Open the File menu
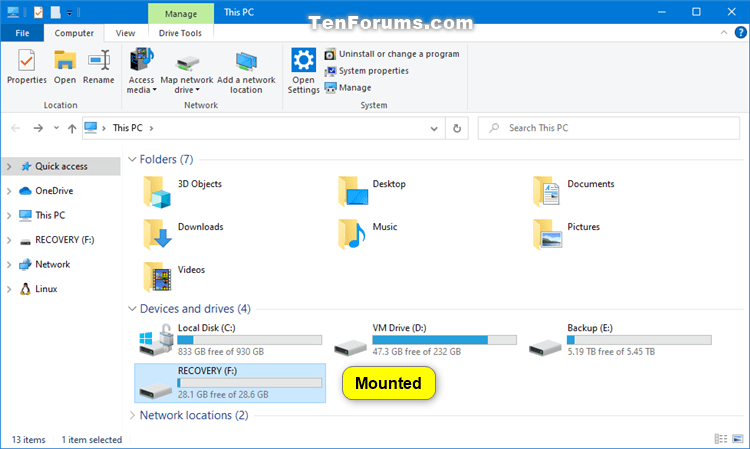This screenshot has height=449, width=750. [x=22, y=33]
